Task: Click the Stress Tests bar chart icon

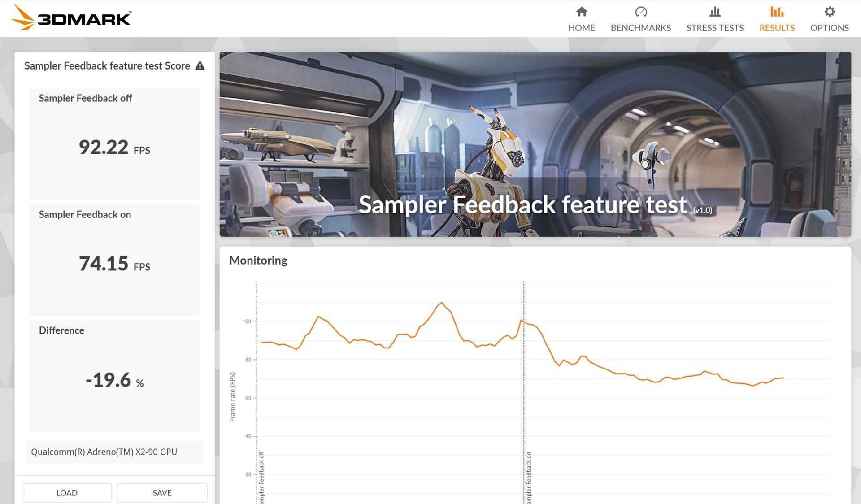Action: (x=715, y=11)
